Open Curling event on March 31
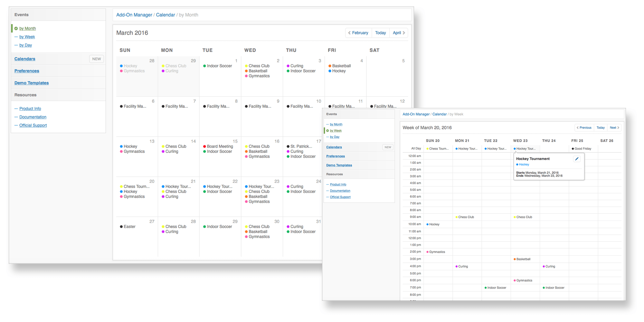This screenshot has height=322, width=644. [295, 227]
